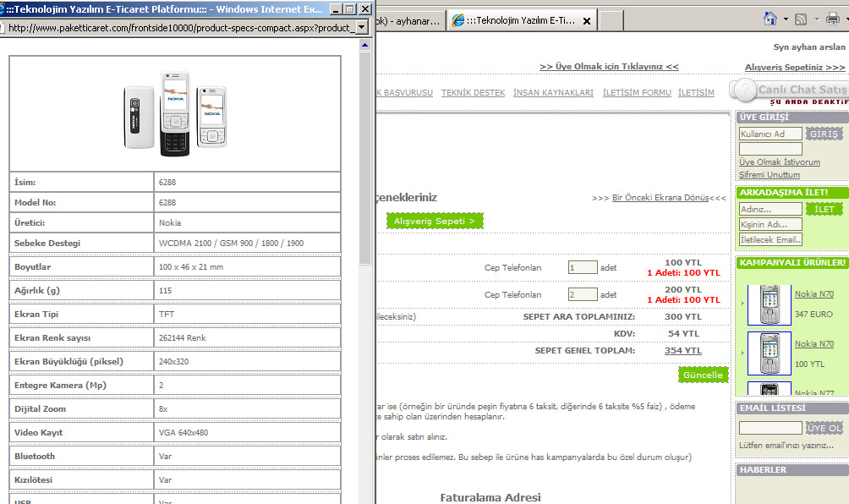Click the Nokia 6288 phone image
849x504 pixels.
175,112
